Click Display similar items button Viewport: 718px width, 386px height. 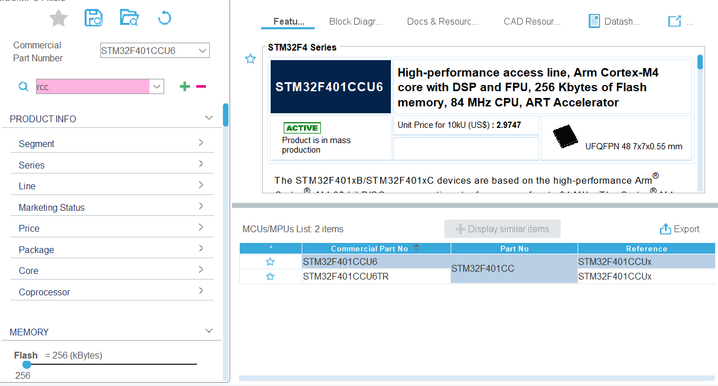click(x=502, y=229)
